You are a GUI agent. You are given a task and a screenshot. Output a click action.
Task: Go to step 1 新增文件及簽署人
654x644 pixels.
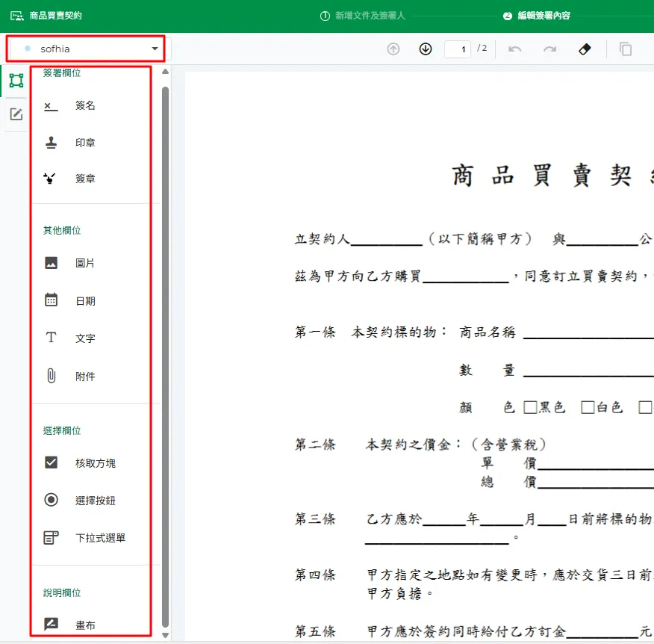(362, 16)
